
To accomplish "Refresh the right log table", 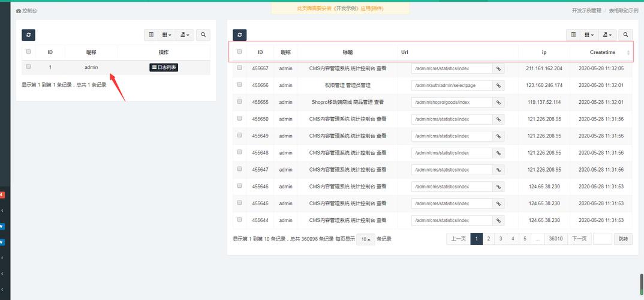I will [239, 35].
